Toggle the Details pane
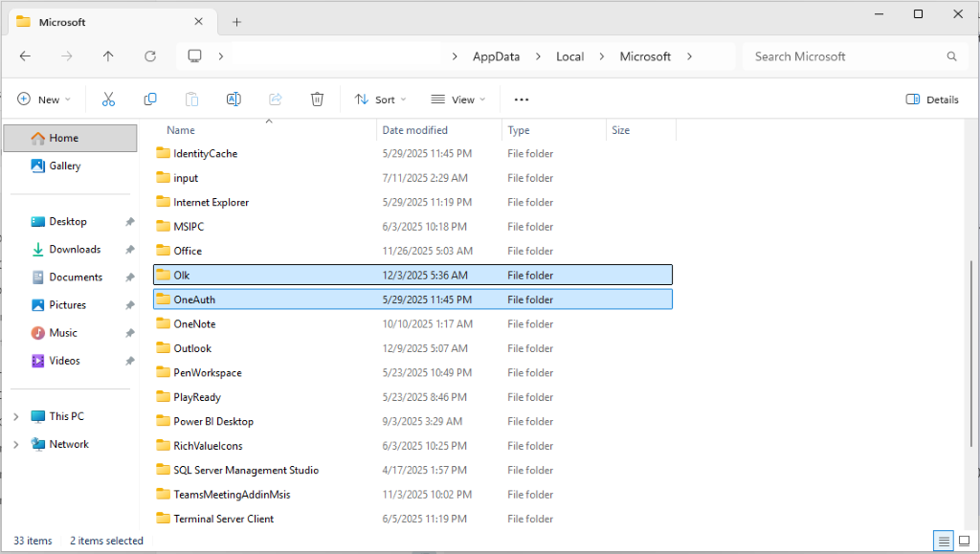The width and height of the screenshot is (980, 554). pos(932,100)
